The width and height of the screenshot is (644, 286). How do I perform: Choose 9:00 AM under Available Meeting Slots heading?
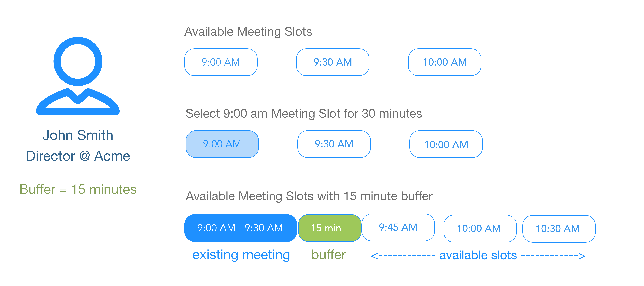(x=221, y=62)
